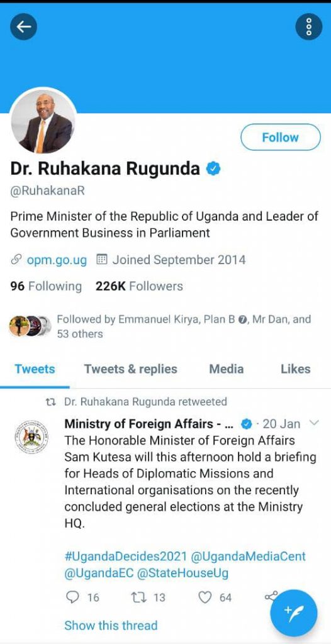331x644 pixels.
Task: Open Dr. Ruhakana Rugunda's profile picture
Action: (43, 121)
